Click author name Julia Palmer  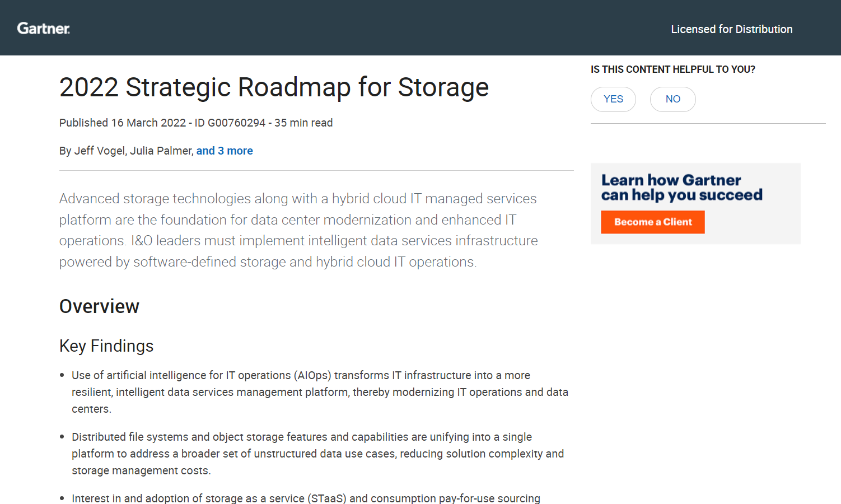(x=161, y=151)
